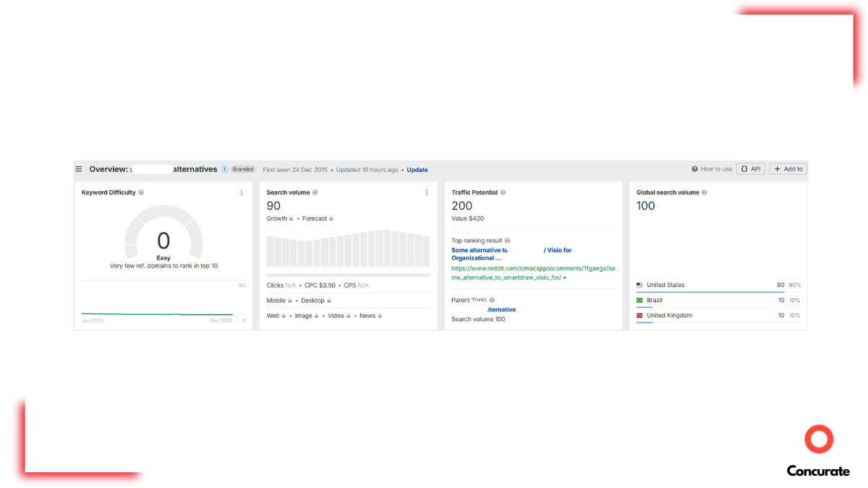Click the Parent Topic help icon
Viewport: 868px width, 488px height.
coord(492,300)
